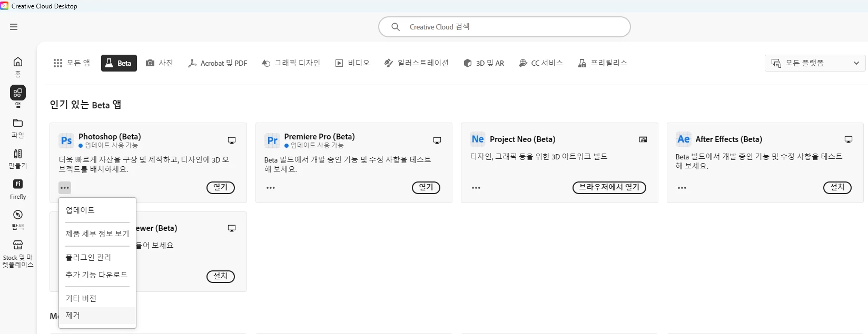Click desktop platform icon on After Effects (Beta) card

coord(849,139)
